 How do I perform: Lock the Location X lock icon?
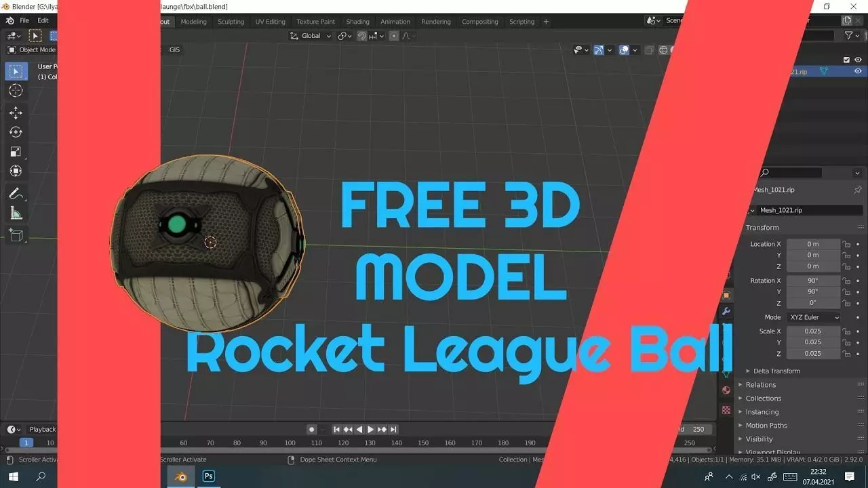pyautogui.click(x=846, y=244)
